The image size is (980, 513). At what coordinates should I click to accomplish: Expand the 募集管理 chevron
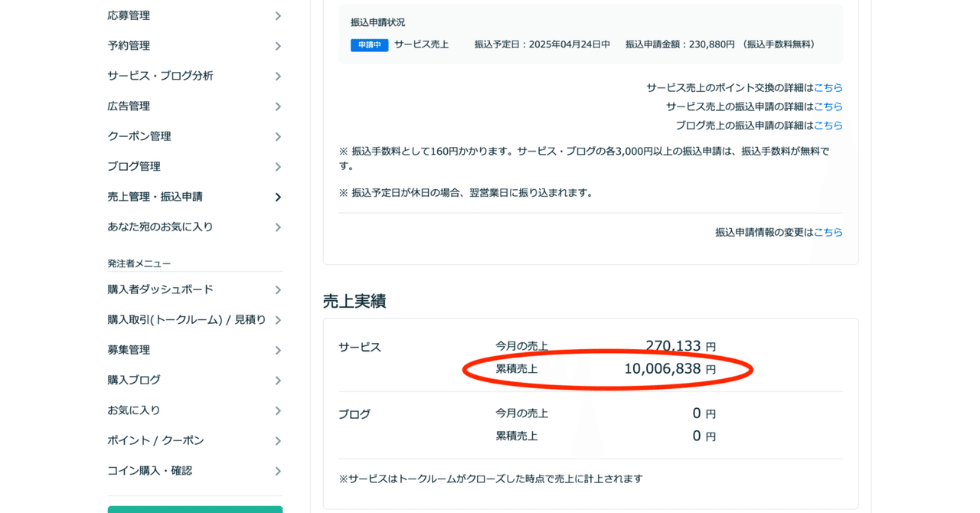tap(278, 351)
